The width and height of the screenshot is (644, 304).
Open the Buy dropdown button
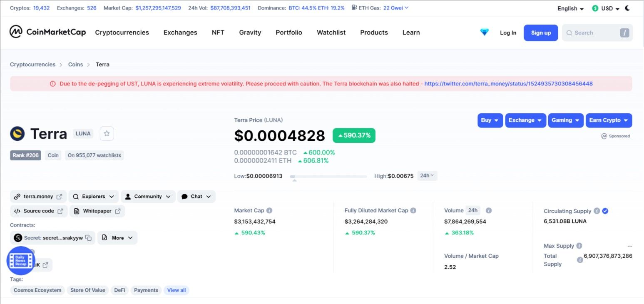tap(490, 120)
